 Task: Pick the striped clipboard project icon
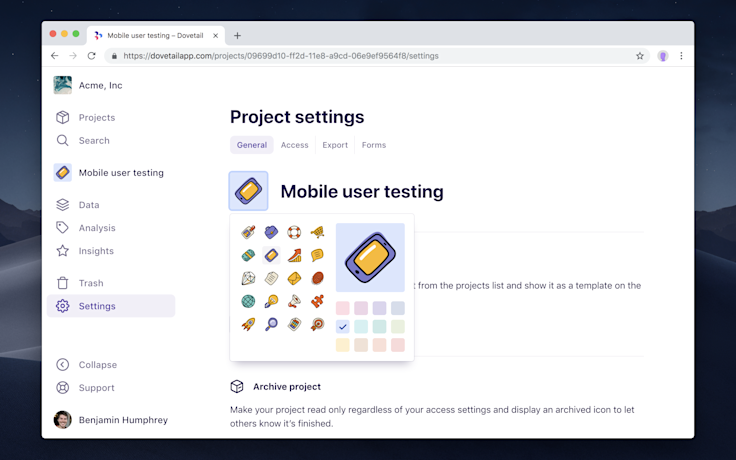pyautogui.click(x=294, y=324)
